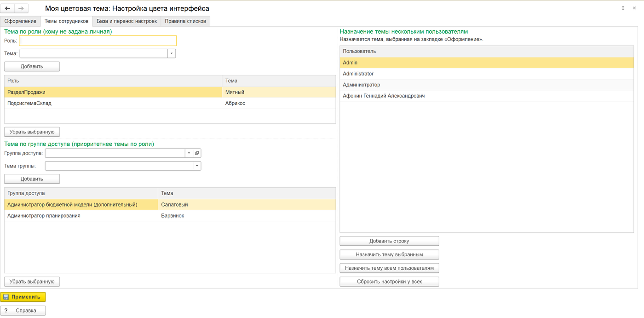Open the Правила списков tab
This screenshot has width=644, height=318.
tap(185, 21)
